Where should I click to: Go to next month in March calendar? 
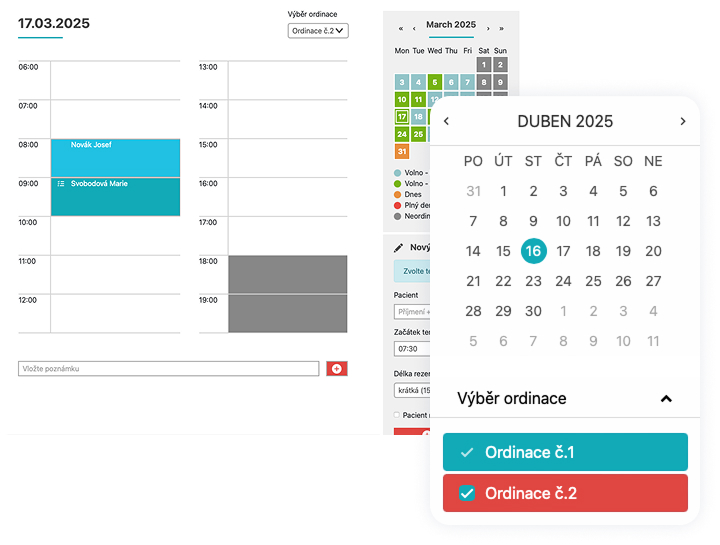488,28
